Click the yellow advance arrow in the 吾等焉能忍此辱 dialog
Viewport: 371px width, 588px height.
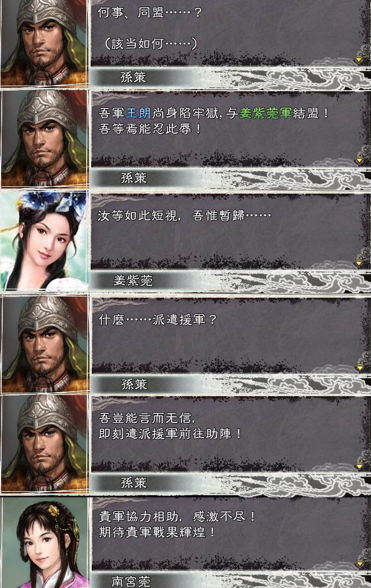point(359,160)
